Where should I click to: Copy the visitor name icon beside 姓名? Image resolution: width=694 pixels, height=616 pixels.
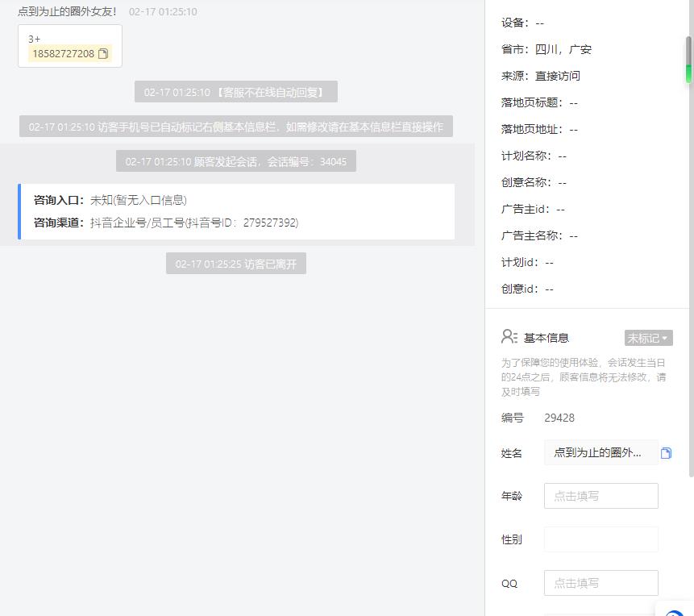tap(666, 453)
